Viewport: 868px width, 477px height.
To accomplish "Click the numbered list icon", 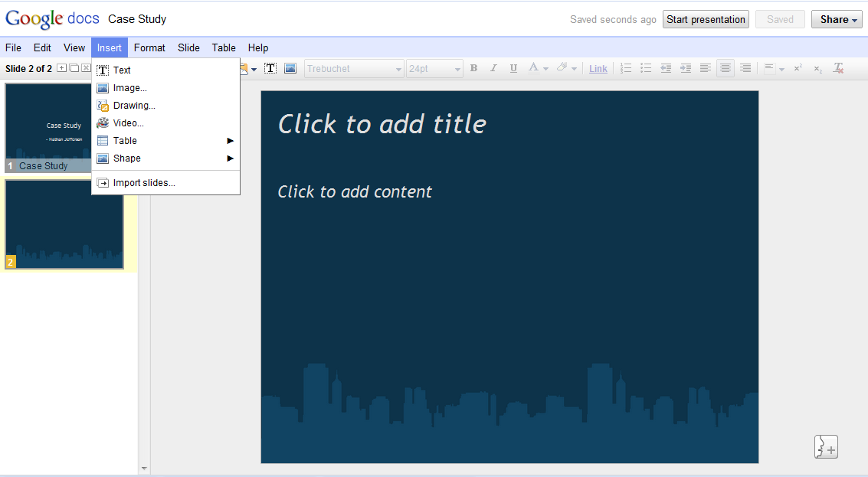I will coord(626,68).
